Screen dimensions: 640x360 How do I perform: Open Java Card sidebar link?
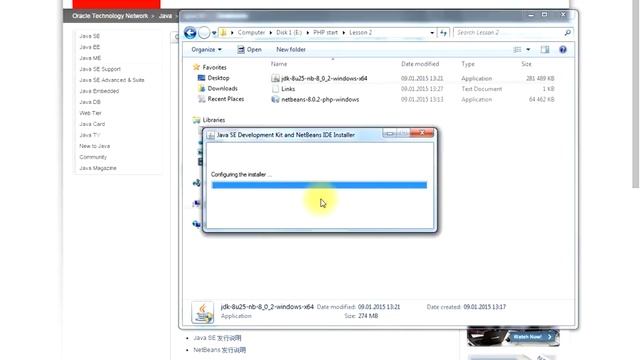point(92,124)
